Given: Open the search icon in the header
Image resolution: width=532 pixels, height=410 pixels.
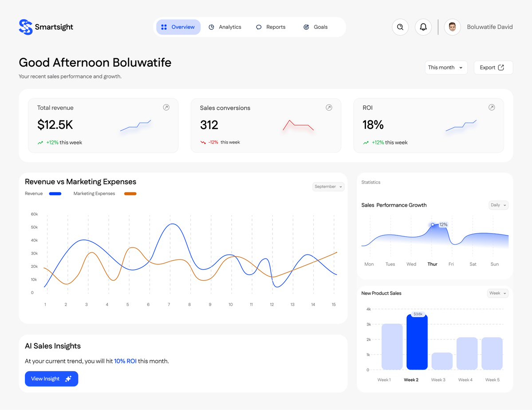Looking at the screenshot, I should tap(400, 27).
